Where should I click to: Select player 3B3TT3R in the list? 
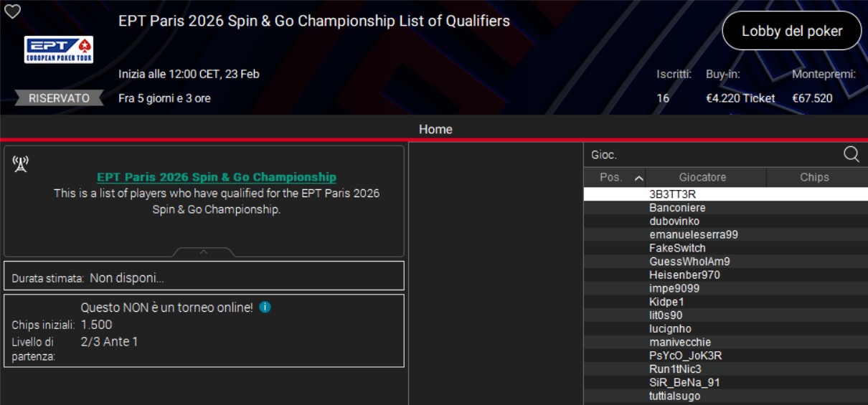coord(673,194)
